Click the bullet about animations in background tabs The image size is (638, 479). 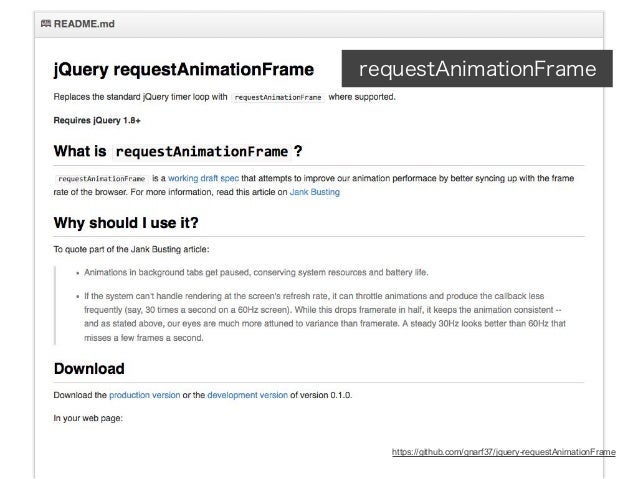pos(256,272)
